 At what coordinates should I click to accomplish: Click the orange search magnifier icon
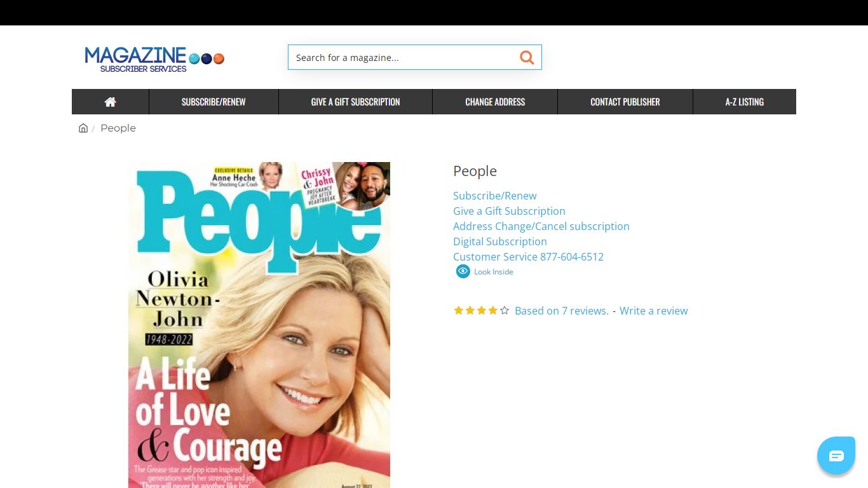pos(527,57)
